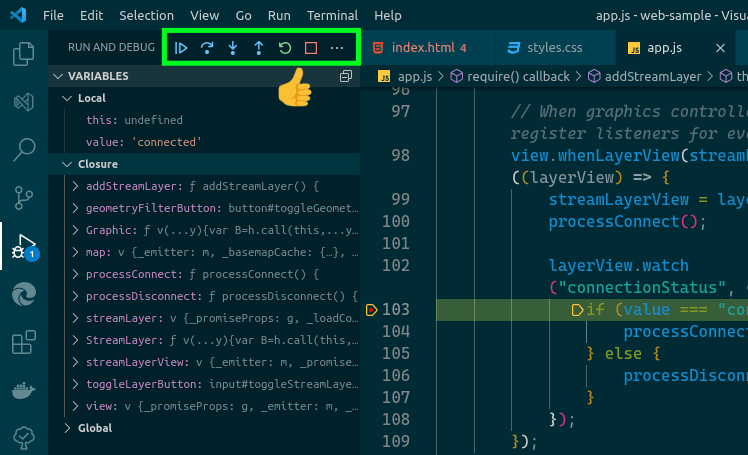Collapse all variables in the panel

[x=346, y=76]
